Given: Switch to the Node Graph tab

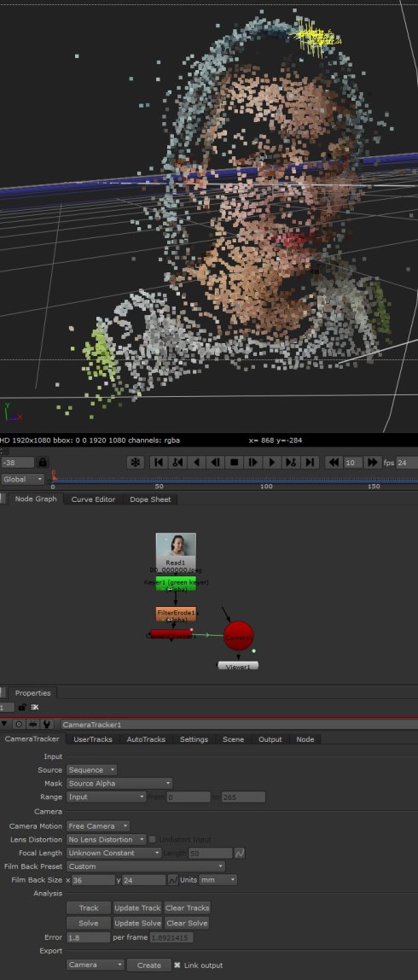Looking at the screenshot, I should point(36,499).
